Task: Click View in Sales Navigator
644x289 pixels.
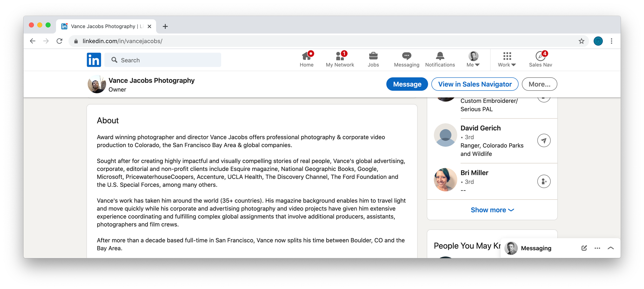Action: point(475,84)
